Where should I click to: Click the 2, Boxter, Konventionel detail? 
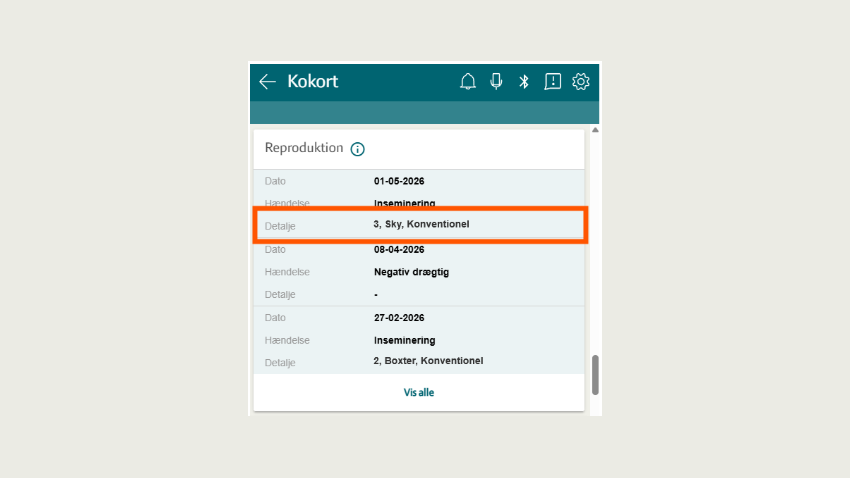point(428,361)
